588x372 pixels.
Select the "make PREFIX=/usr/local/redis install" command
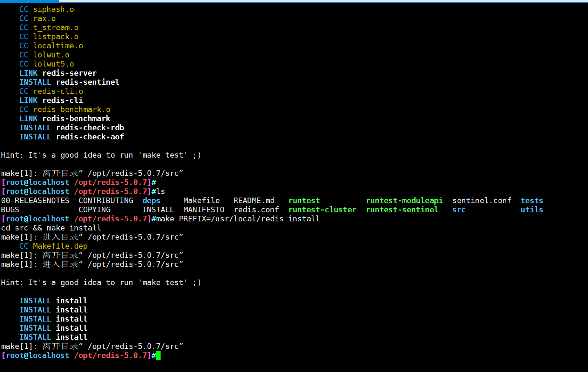click(238, 219)
